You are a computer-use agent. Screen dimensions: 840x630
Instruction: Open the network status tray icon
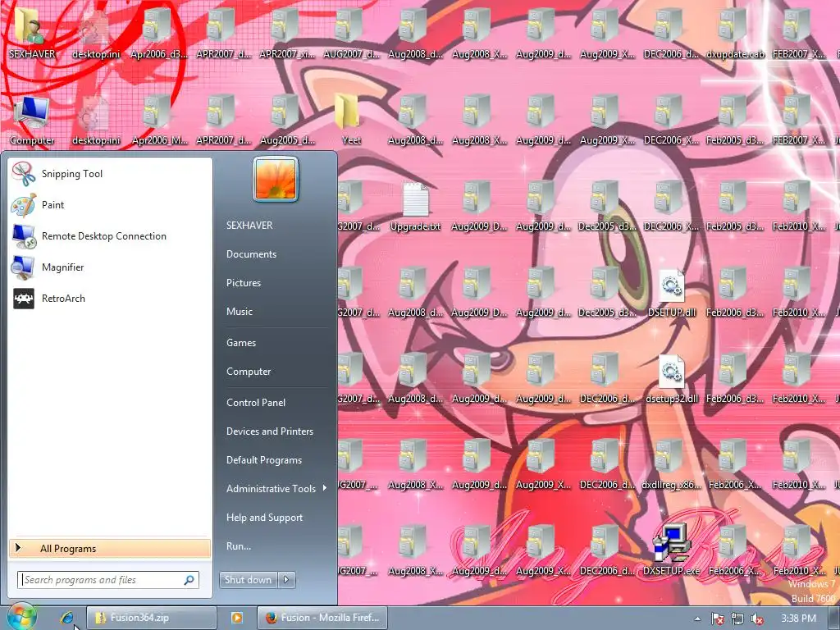(737, 619)
